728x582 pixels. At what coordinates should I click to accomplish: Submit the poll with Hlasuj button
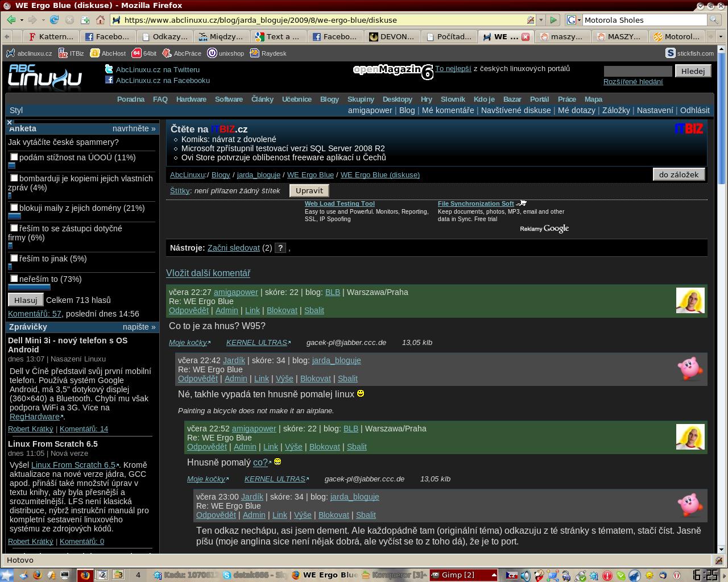click(26, 300)
